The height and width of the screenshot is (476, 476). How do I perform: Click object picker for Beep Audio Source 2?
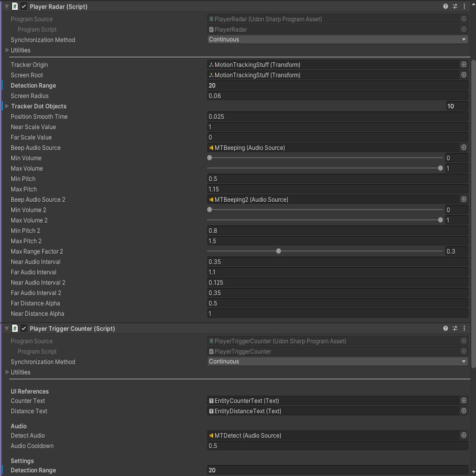463,199
